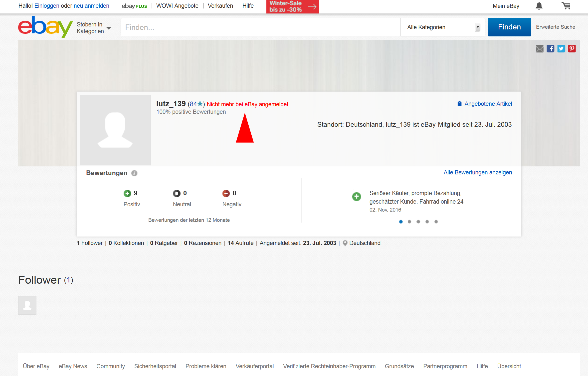The width and height of the screenshot is (588, 376).
Task: Open Grundsätze footer link
Action: 399,366
